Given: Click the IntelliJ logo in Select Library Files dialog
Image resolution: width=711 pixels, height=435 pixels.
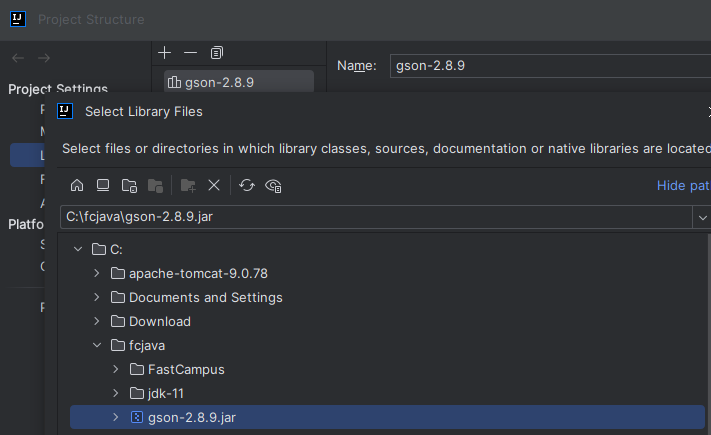Looking at the screenshot, I should [65, 111].
